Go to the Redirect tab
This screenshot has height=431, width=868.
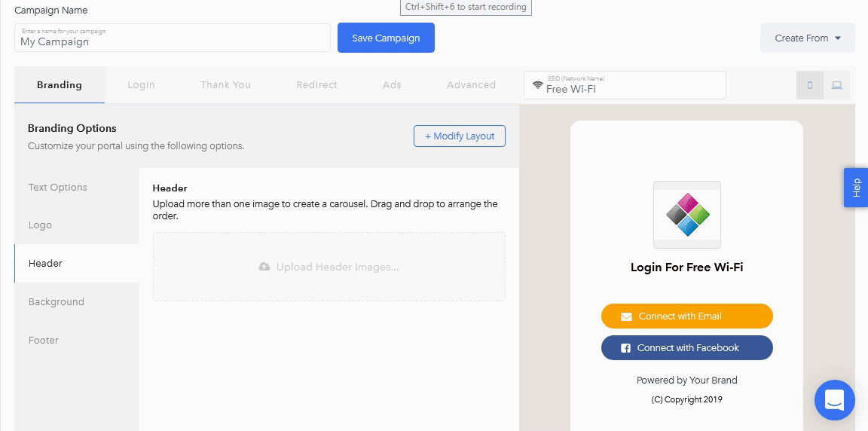coord(316,84)
